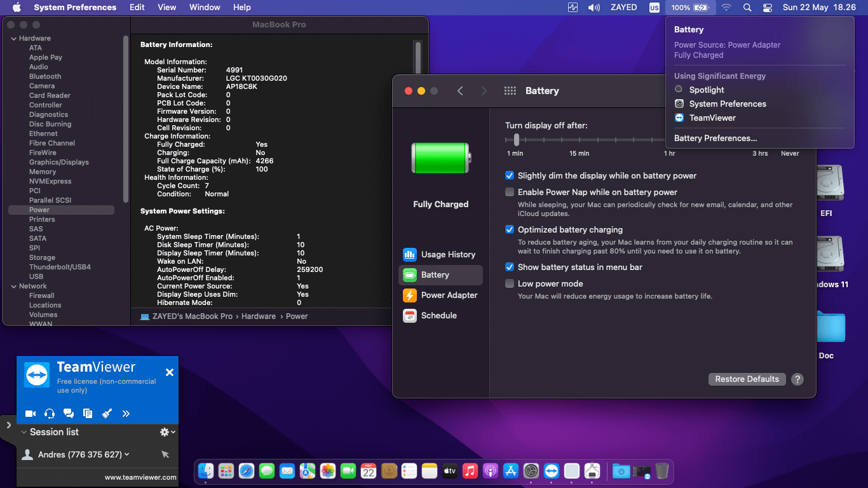Viewport: 868px width, 488px height.
Task: Go back in System Preferences
Action: pos(460,91)
